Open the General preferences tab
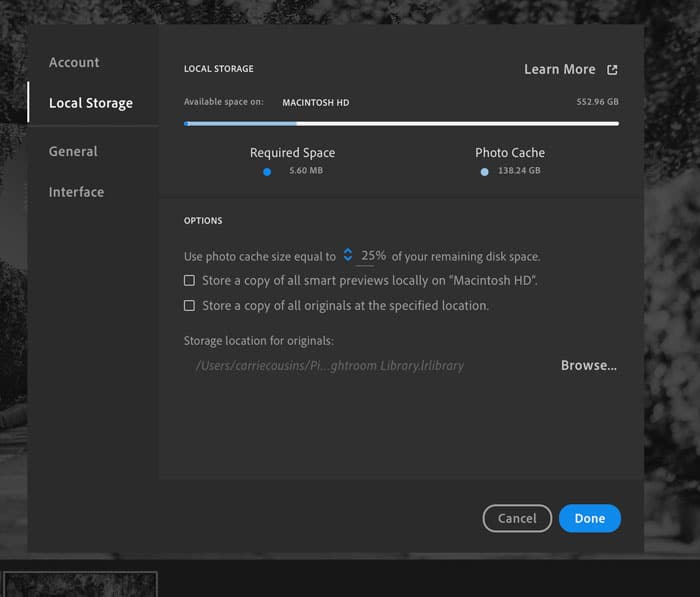The height and width of the screenshot is (597, 700). (x=73, y=151)
